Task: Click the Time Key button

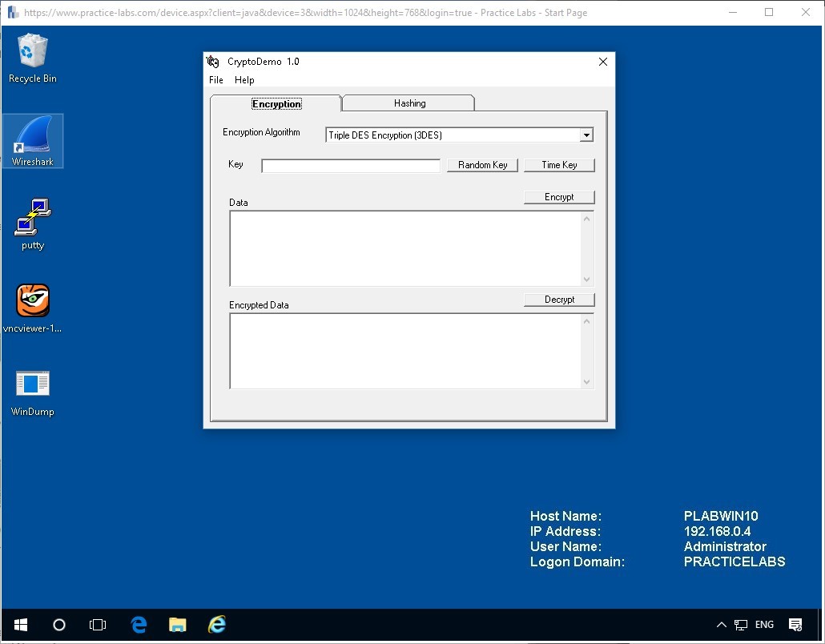Action: [x=559, y=164]
